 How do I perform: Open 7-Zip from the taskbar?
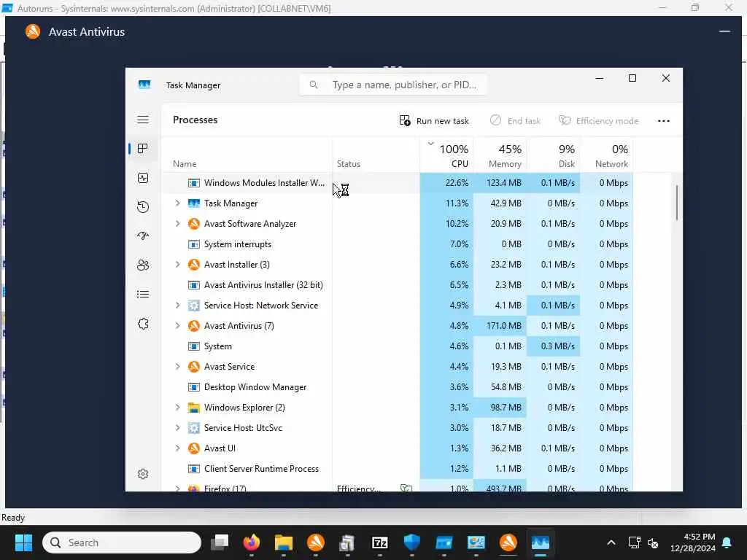[379, 542]
